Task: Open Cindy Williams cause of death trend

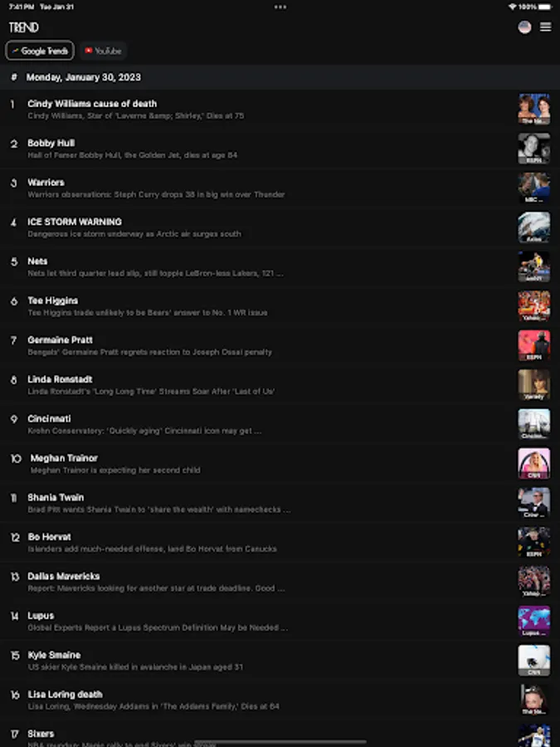Action: 280,109
